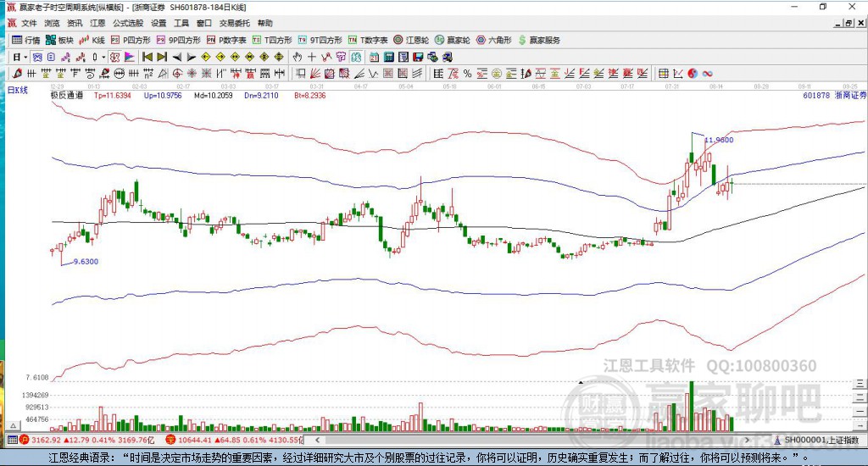This screenshot has height=466, width=868.
Task: Open 赢家轮 tool
Action: coord(453,41)
